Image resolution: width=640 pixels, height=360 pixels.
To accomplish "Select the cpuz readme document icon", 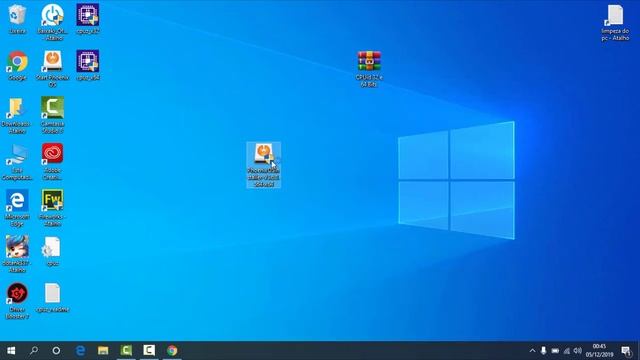I will click(52, 298).
